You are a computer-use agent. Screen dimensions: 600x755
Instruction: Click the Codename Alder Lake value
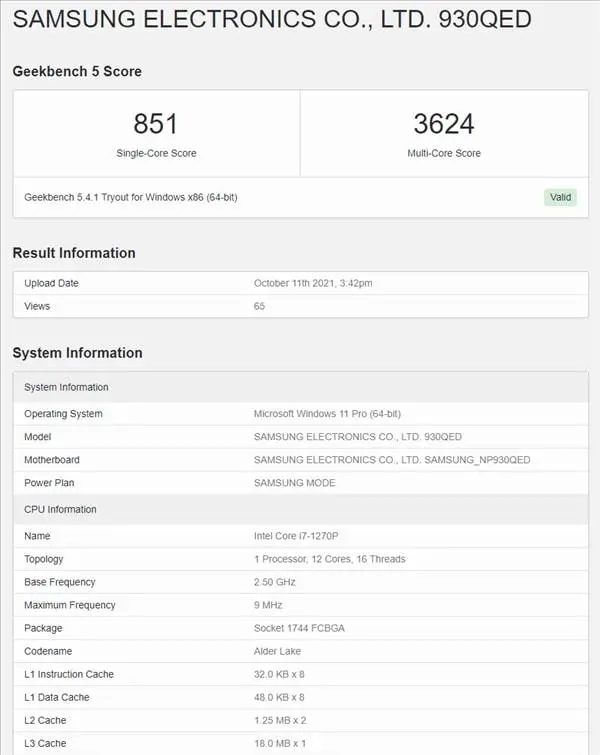[279, 651]
